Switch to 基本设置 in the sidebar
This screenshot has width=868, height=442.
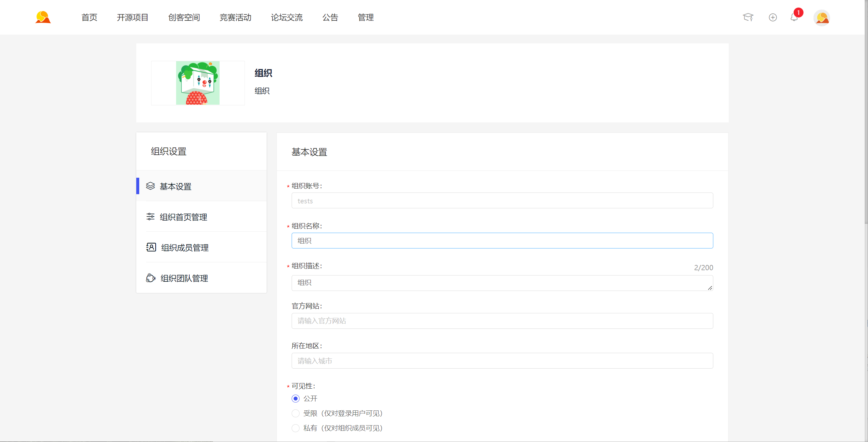point(201,186)
